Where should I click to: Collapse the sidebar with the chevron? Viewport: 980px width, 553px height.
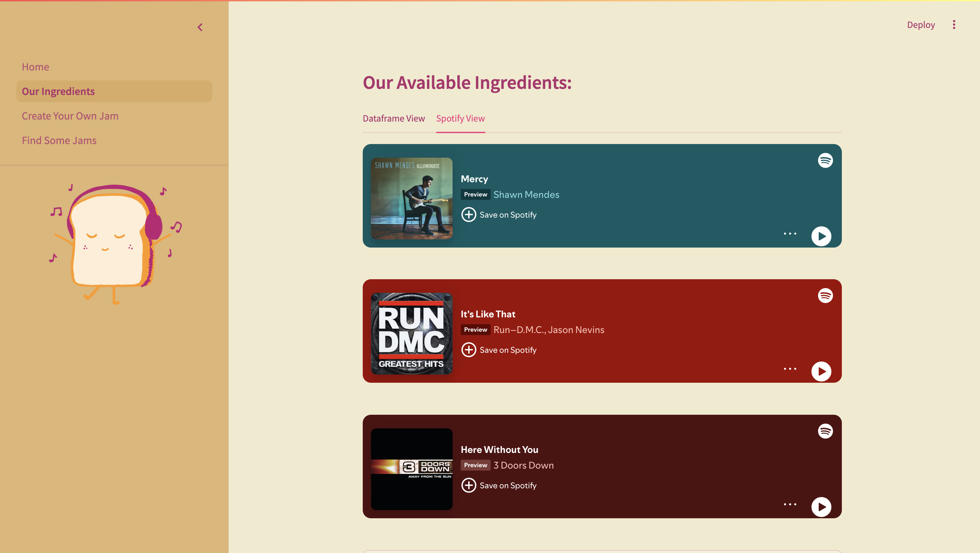[x=200, y=27]
